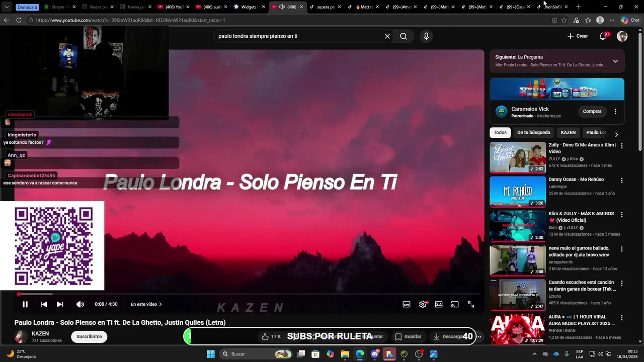Open options for Danny Ocean Me Rehúso
The width and height of the screenshot is (644, 362).
tap(622, 180)
